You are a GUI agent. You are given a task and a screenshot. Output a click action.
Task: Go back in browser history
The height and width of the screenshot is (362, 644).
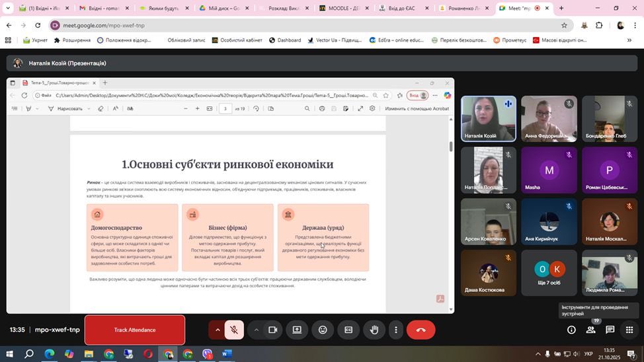click(x=9, y=26)
